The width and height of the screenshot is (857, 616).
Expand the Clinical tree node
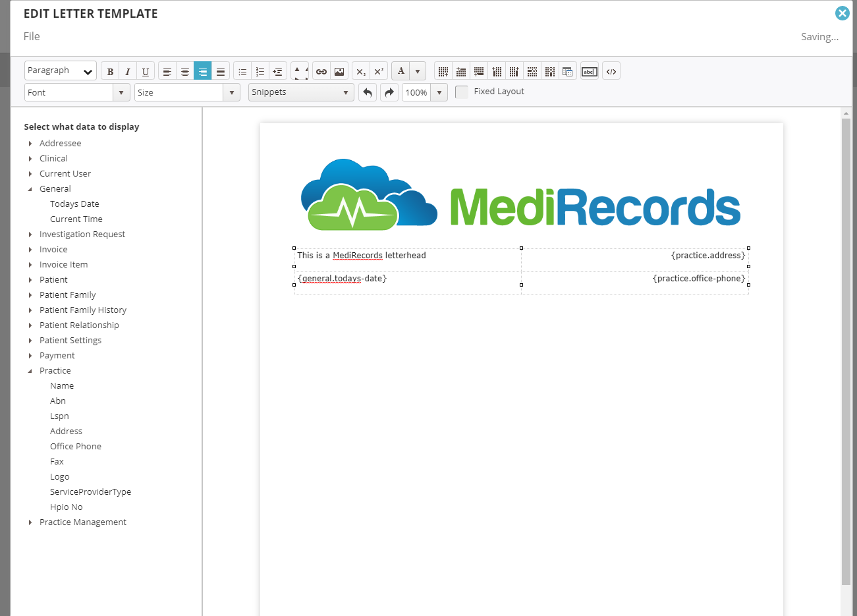tap(30, 159)
